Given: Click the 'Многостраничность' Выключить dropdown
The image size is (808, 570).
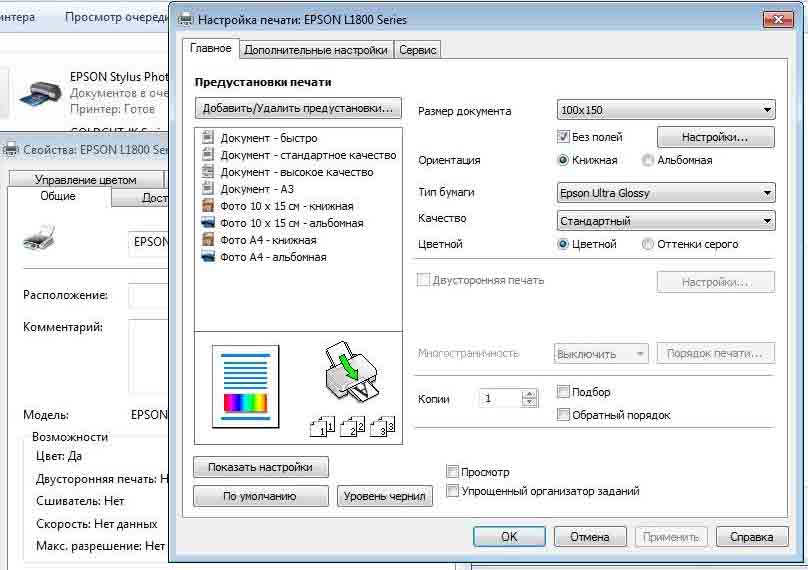Looking at the screenshot, I should pos(601,354).
